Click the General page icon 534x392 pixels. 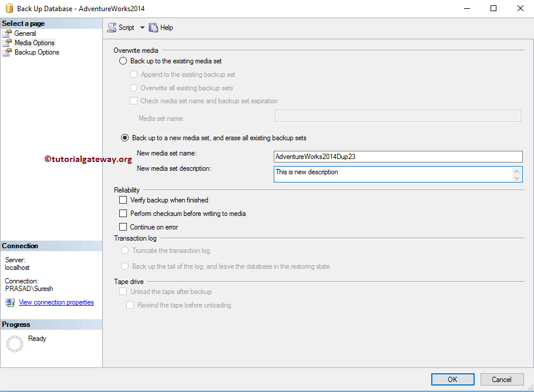pos(7,33)
